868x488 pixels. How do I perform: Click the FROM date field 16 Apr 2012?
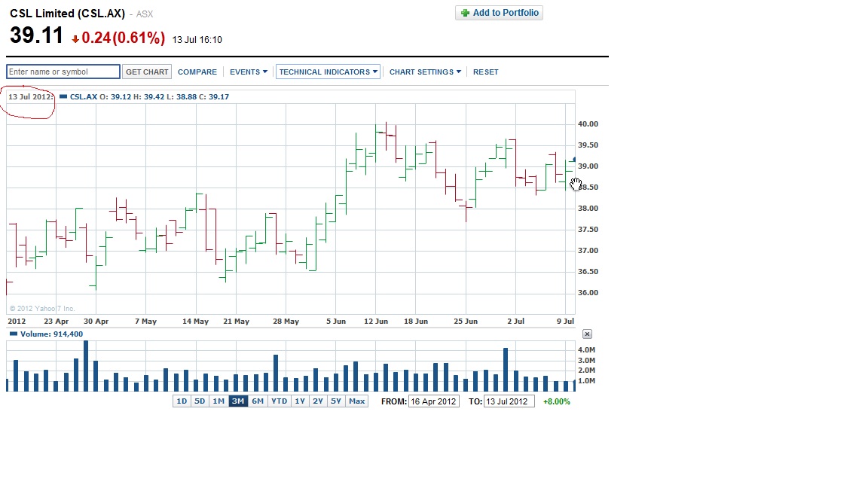(433, 401)
